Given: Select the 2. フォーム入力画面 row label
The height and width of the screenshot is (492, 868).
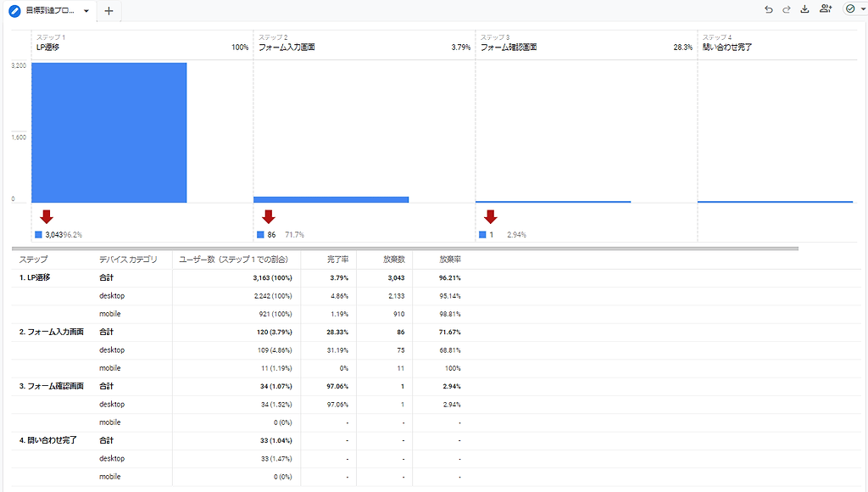Looking at the screenshot, I should pos(52,332).
